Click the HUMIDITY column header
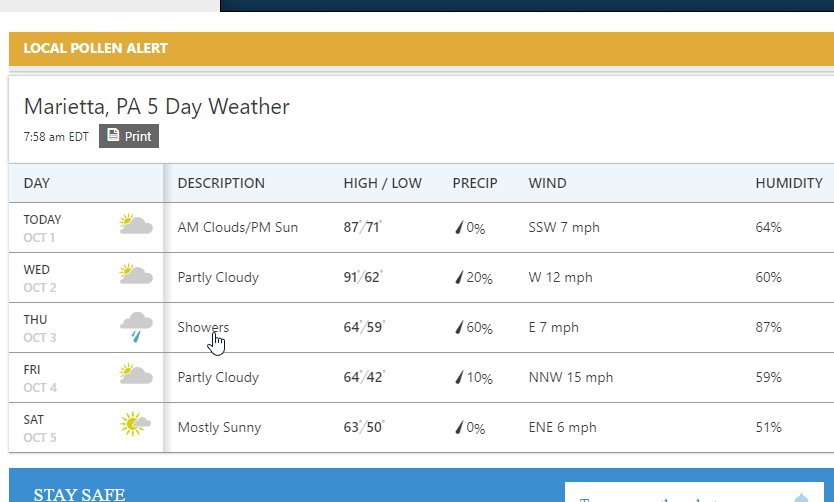 [x=789, y=183]
